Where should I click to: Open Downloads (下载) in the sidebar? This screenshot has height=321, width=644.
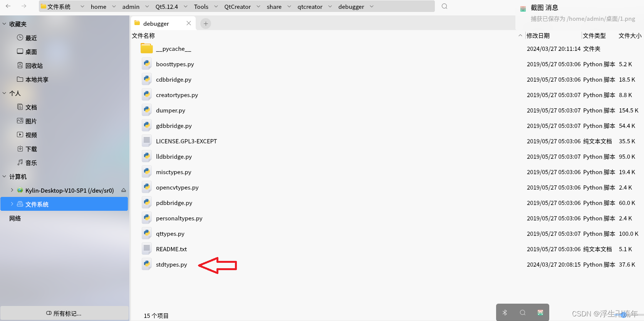(27, 149)
